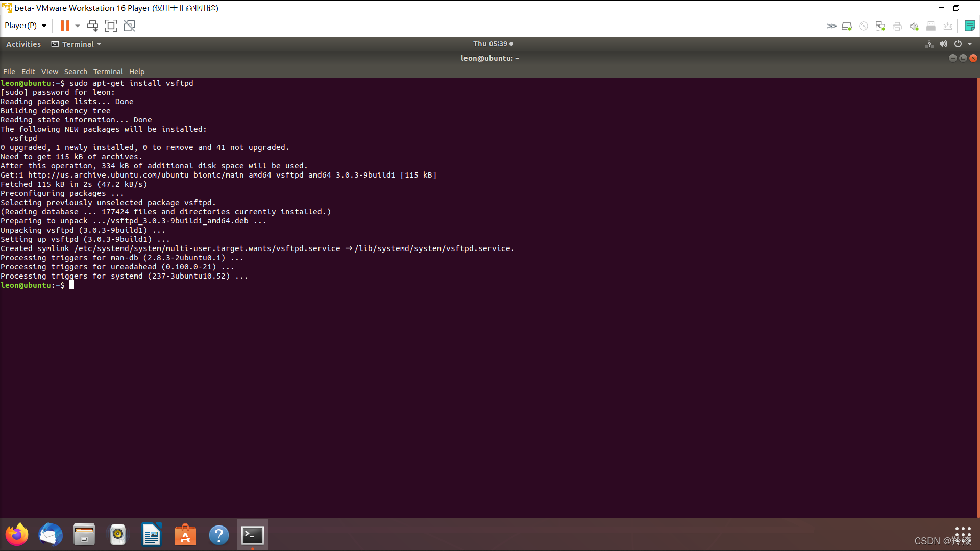Enter VMware full screen mode
Viewport: 980px width, 551px height.
pos(111,26)
